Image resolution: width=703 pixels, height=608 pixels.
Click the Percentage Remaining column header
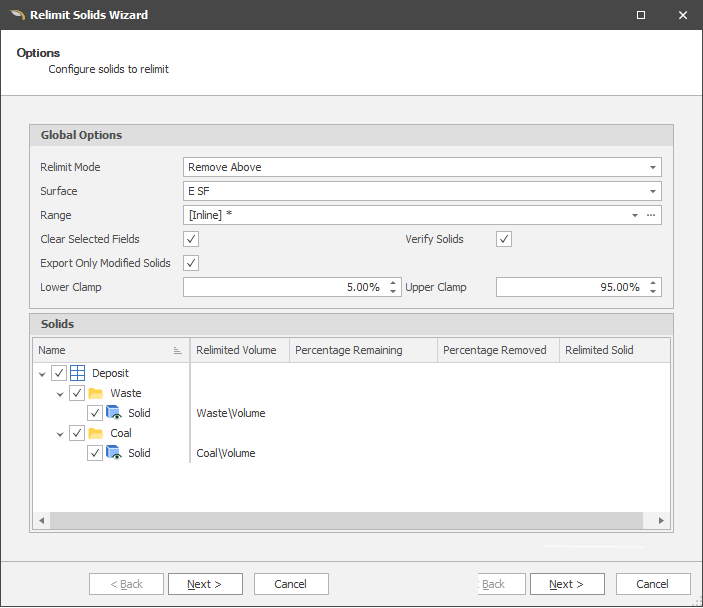point(348,350)
